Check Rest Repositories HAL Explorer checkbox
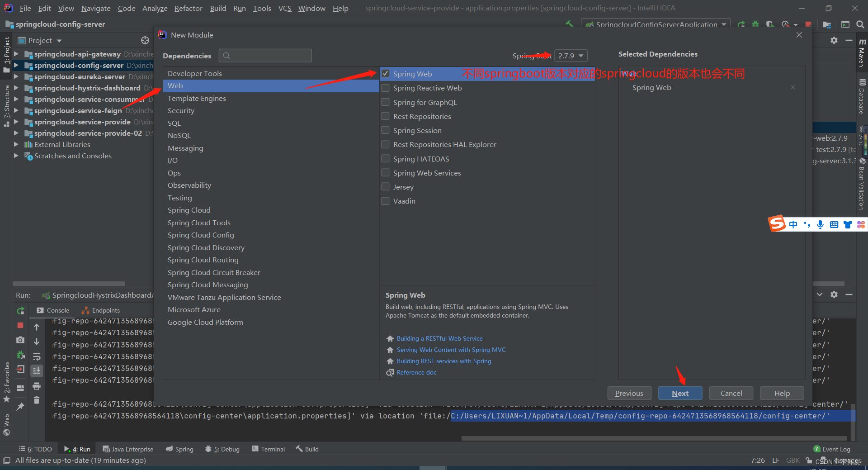 pos(386,144)
